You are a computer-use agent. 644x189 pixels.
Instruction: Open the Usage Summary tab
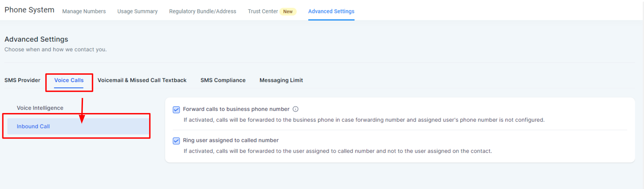[137, 11]
